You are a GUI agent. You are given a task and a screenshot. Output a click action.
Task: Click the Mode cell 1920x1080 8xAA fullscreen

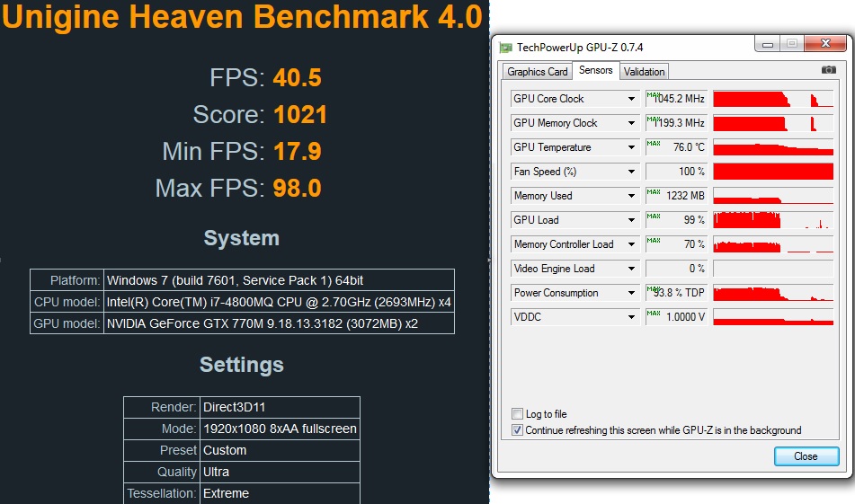click(280, 429)
